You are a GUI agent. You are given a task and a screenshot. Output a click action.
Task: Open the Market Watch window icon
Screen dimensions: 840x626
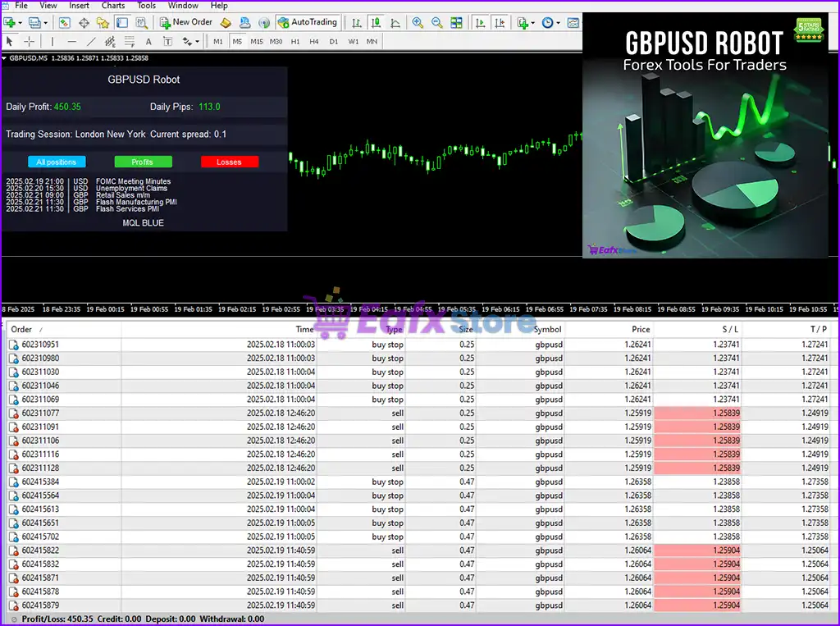pos(65,23)
